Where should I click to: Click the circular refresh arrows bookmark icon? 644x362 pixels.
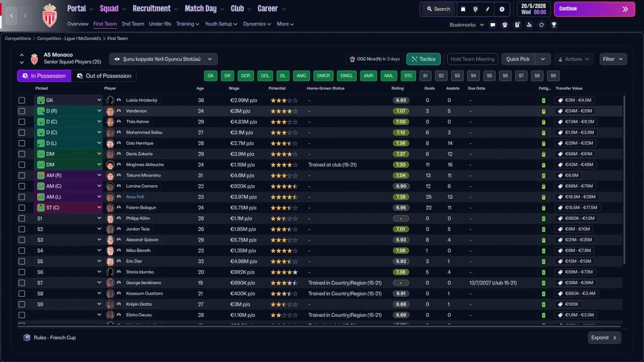541,25
